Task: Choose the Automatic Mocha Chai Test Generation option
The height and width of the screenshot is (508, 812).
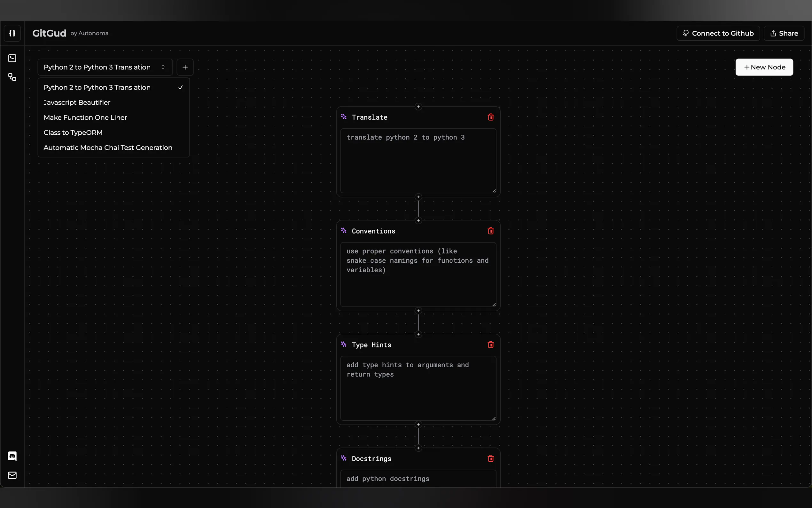Action: (108, 148)
